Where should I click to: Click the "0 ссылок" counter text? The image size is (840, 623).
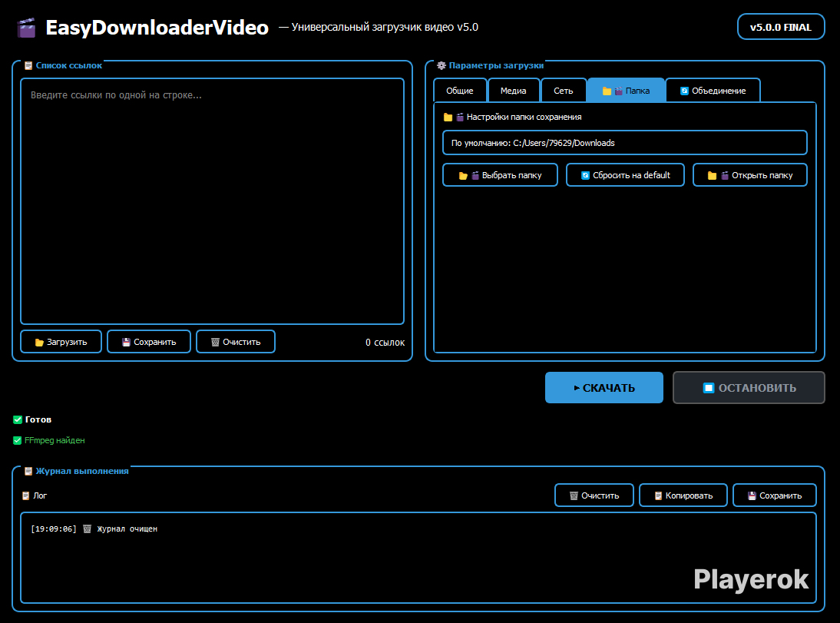click(385, 343)
